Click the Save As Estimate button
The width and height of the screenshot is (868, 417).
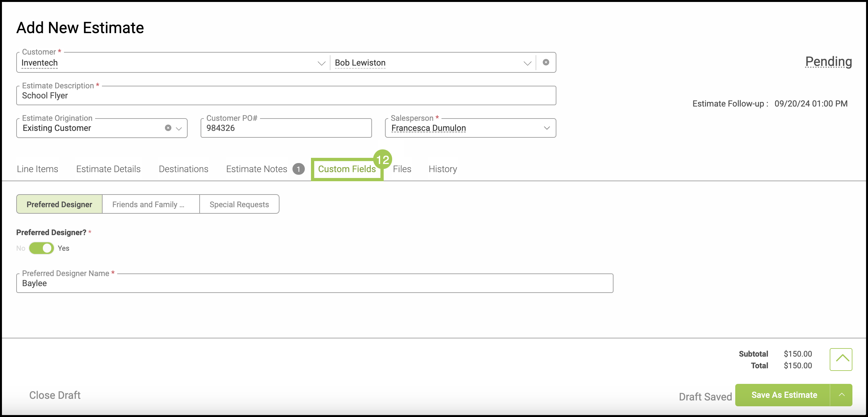pos(784,395)
